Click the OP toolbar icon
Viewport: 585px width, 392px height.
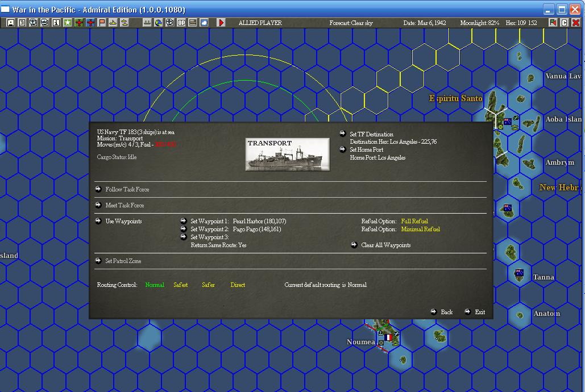tap(181, 23)
